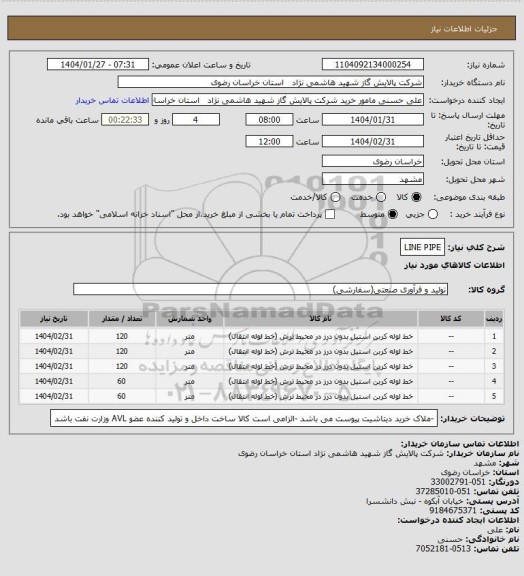Click the اطلاعات ایجاد کننده درخواست heading
The height and width of the screenshot is (576, 524).
[458, 520]
